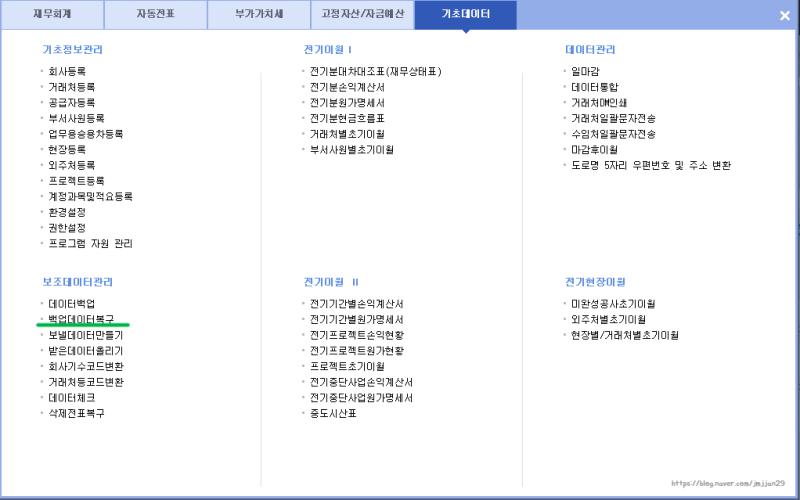This screenshot has width=800, height=500.
Task: Open 프로젝트초기이월
Action: coord(347,366)
